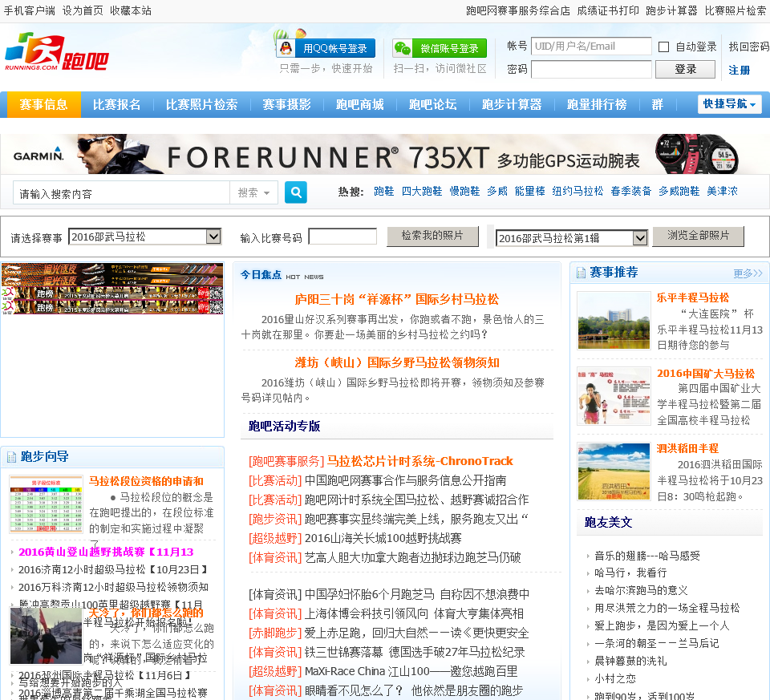Open the 2016邵武马拉松 race dropdown
This screenshot has width=770, height=700.
point(145,237)
